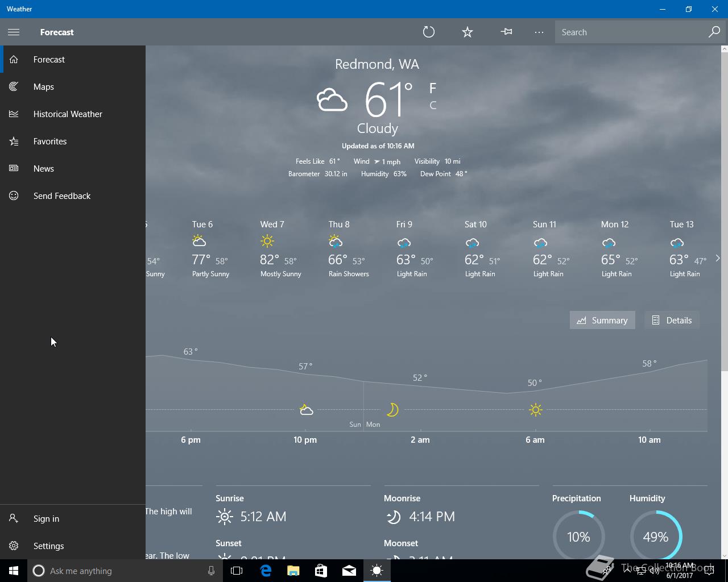
Task: Show next days with right chevron
Action: [x=718, y=258]
